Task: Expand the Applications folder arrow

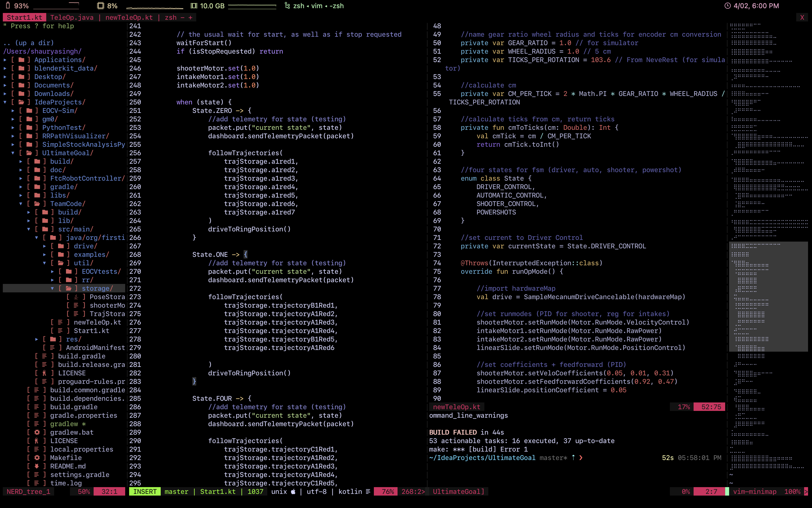Action: coord(5,60)
